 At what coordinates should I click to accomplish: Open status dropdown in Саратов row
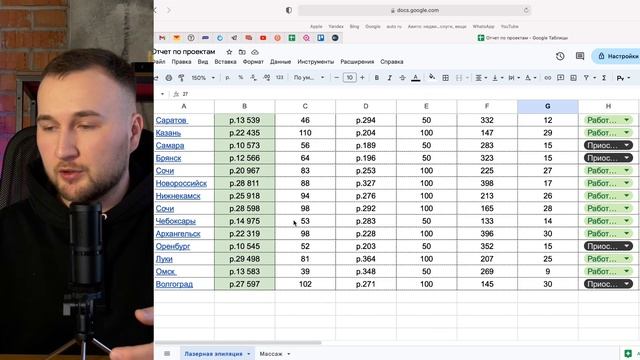626,120
